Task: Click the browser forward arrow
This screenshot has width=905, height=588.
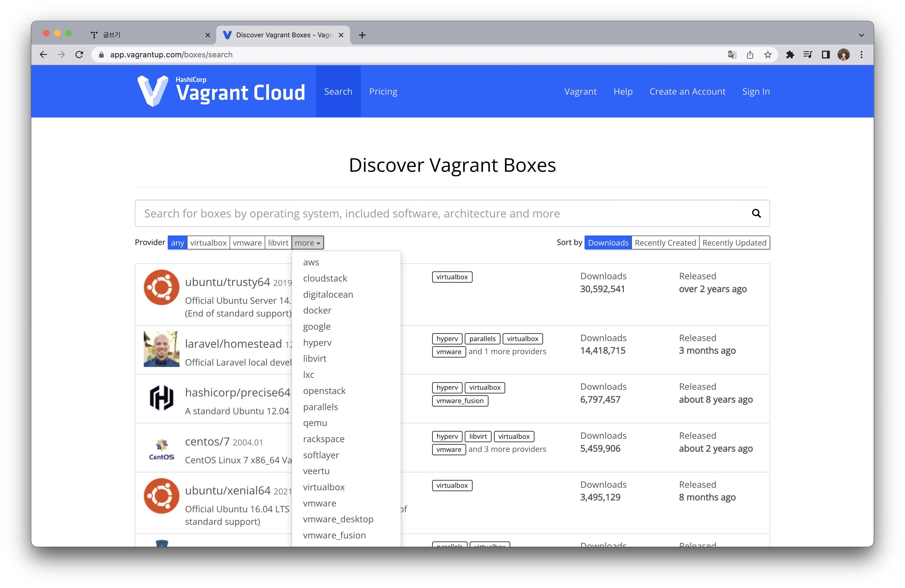Action: (61, 55)
